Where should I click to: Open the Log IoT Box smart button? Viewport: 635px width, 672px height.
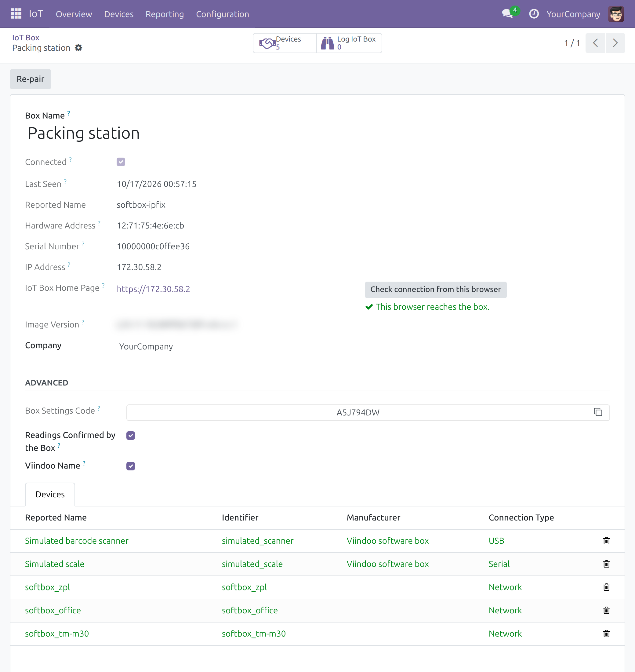pyautogui.click(x=349, y=43)
